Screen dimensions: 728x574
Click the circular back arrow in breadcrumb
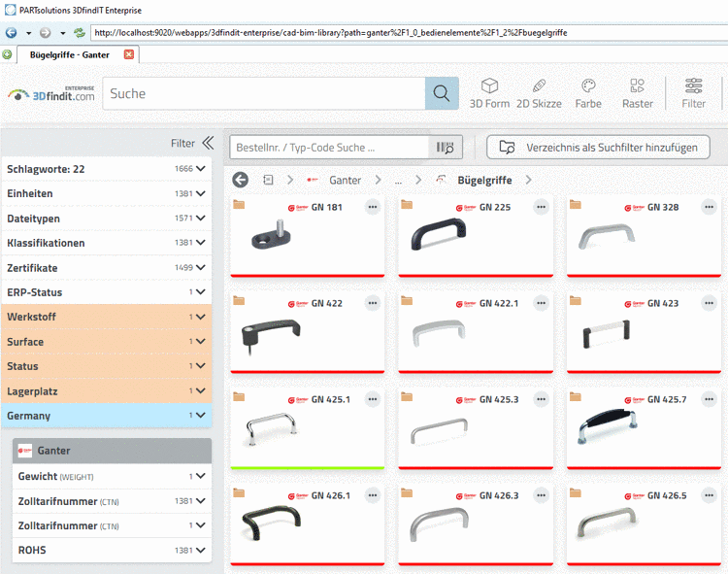point(241,180)
